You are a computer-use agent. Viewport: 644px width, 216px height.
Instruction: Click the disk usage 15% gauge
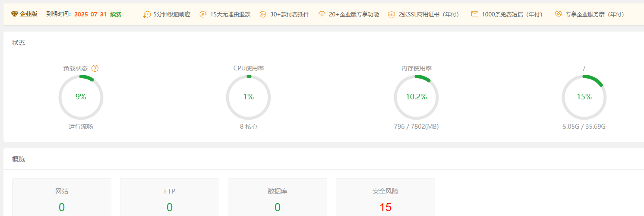click(584, 97)
